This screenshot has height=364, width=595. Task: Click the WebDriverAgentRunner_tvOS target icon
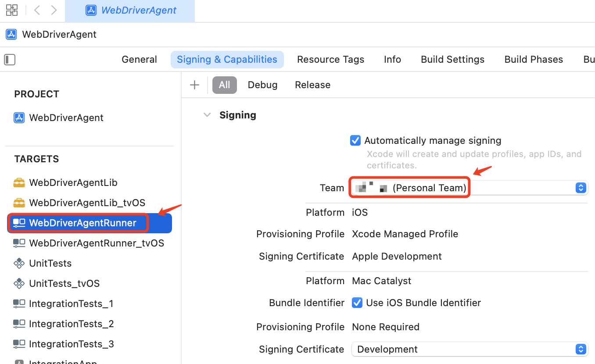(x=19, y=243)
